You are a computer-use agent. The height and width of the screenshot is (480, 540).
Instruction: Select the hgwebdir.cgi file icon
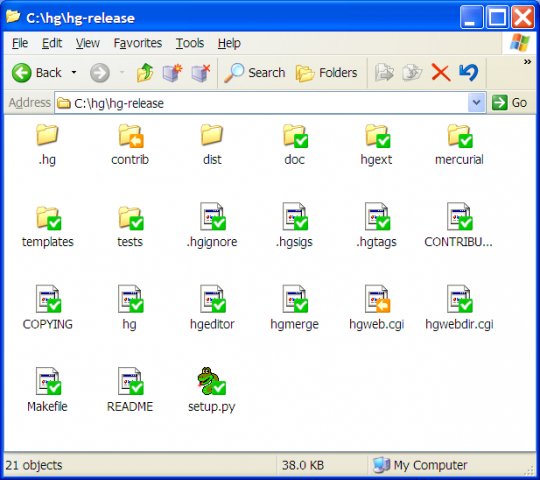click(x=460, y=299)
